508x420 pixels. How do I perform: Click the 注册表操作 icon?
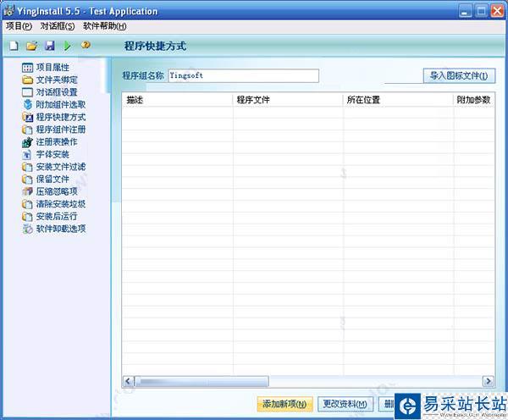28,142
